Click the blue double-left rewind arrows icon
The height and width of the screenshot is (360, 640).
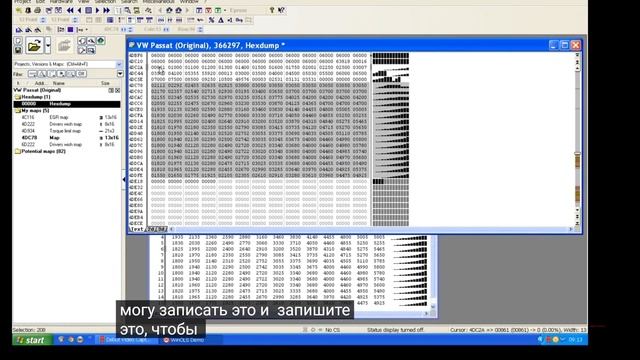coord(70,10)
